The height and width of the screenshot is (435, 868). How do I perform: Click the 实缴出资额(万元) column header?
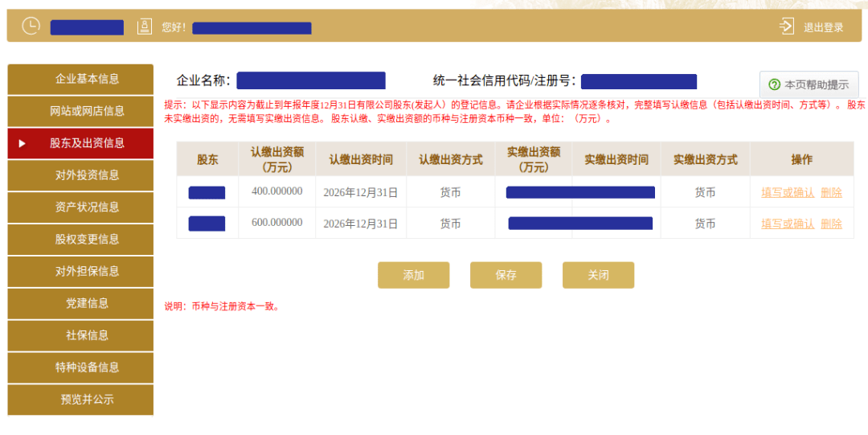[x=534, y=159]
